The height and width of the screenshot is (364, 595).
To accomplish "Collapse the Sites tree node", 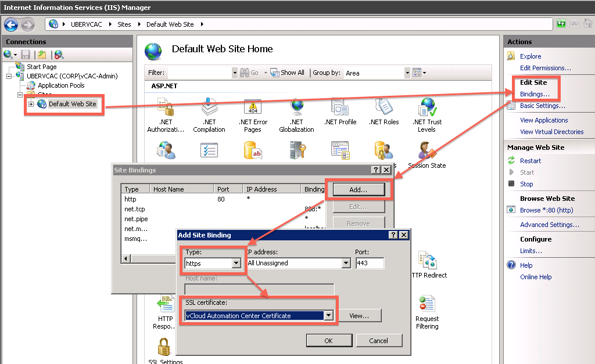I will click(x=20, y=95).
